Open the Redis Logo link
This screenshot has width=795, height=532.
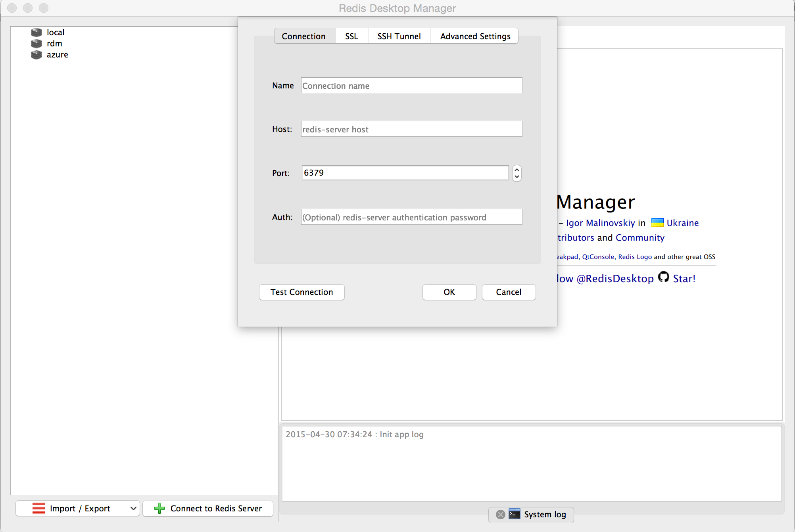point(635,257)
